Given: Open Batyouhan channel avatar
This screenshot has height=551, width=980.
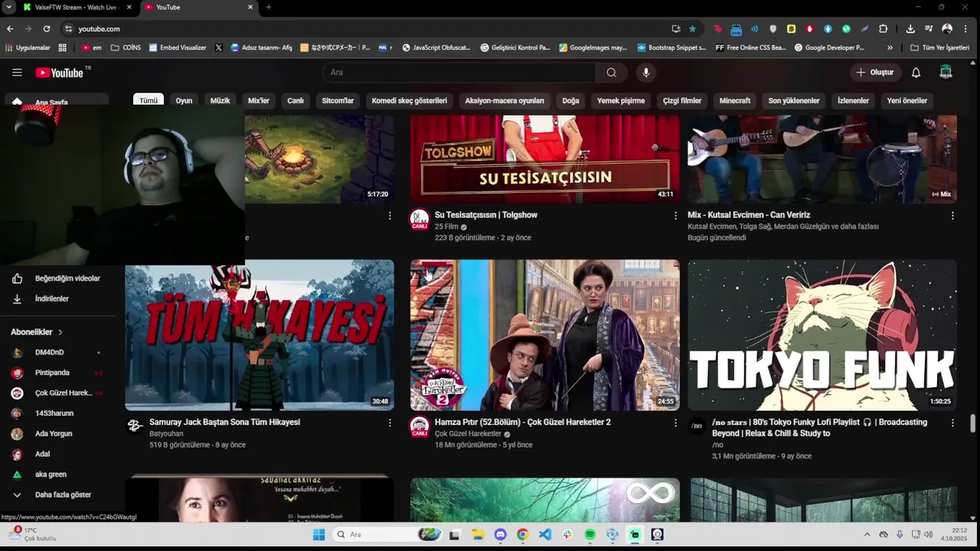Looking at the screenshot, I should tap(135, 426).
